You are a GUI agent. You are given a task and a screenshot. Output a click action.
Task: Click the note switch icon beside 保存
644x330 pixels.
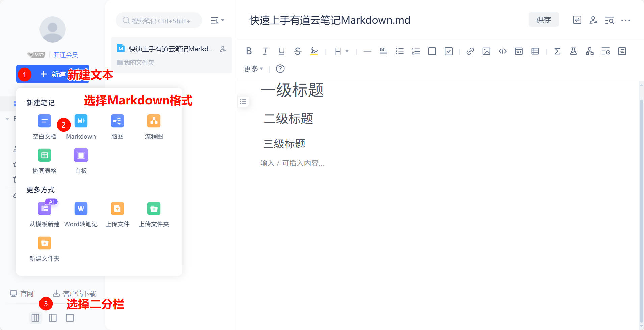[577, 20]
